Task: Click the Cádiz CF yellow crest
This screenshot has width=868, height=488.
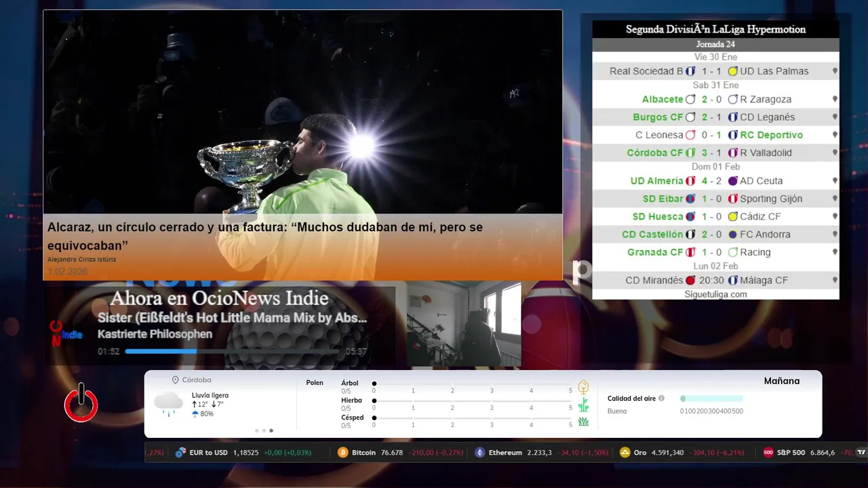Action: tap(732, 216)
